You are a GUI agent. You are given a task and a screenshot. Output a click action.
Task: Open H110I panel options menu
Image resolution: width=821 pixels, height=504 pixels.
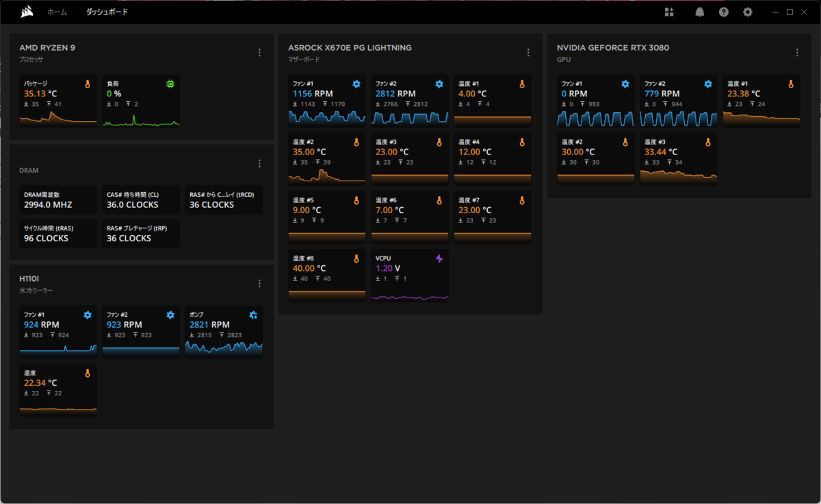[x=259, y=284]
